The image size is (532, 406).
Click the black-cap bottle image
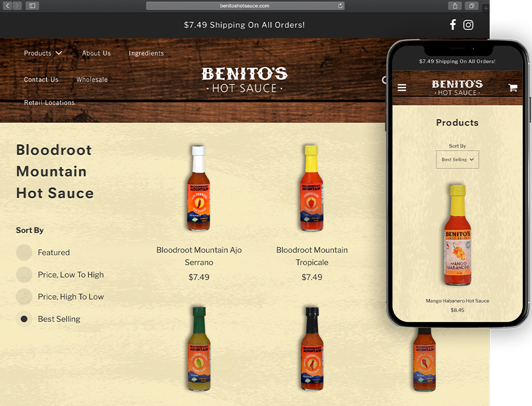point(312,349)
